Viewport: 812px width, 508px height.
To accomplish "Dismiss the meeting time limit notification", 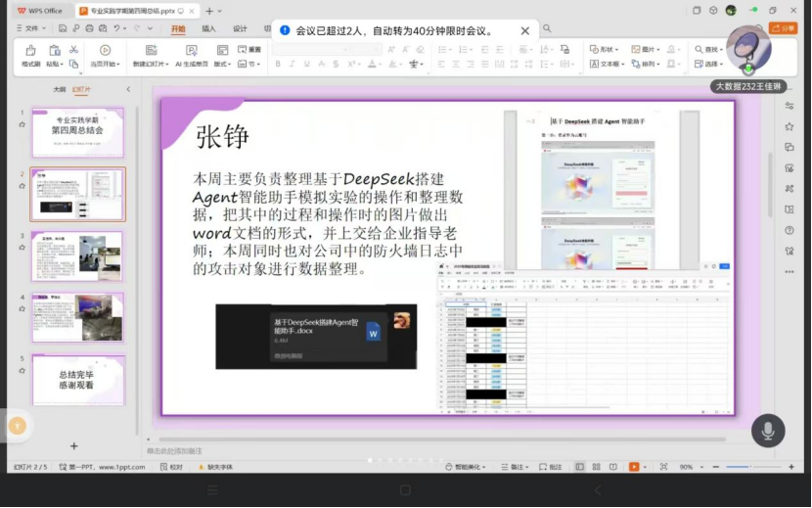I will pyautogui.click(x=525, y=31).
